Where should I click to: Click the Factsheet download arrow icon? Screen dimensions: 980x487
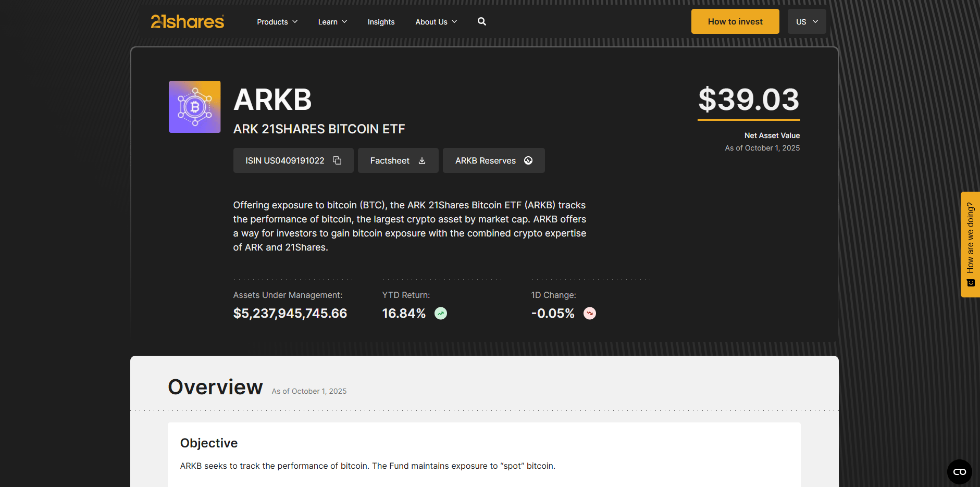coord(422,160)
